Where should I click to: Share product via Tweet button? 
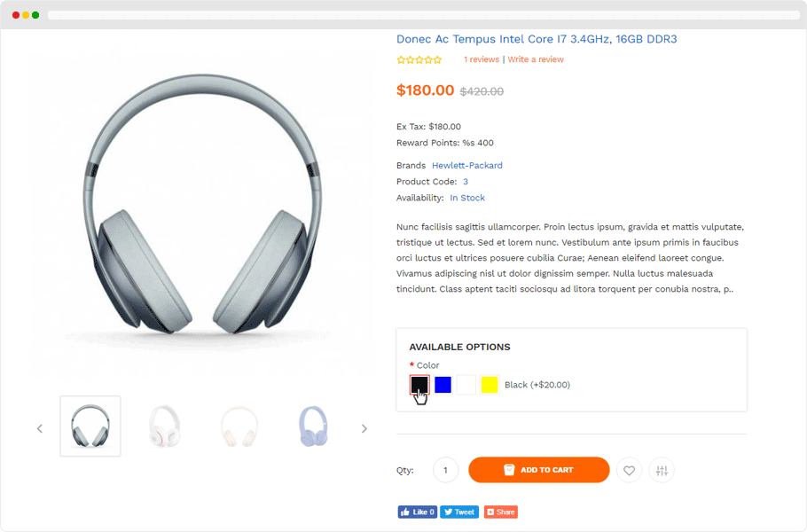pyautogui.click(x=459, y=512)
